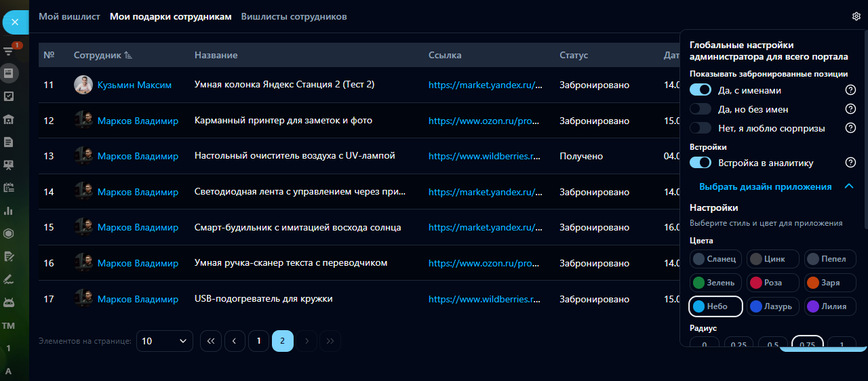Viewport: 868px width, 381px height.
Task: Open Кузьмин Максим employee profile link
Action: click(134, 85)
